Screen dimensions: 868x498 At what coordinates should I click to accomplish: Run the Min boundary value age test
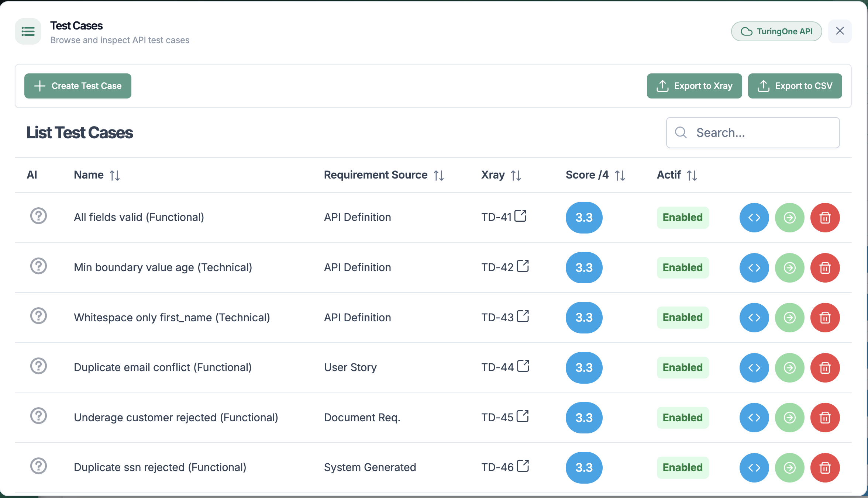click(789, 268)
